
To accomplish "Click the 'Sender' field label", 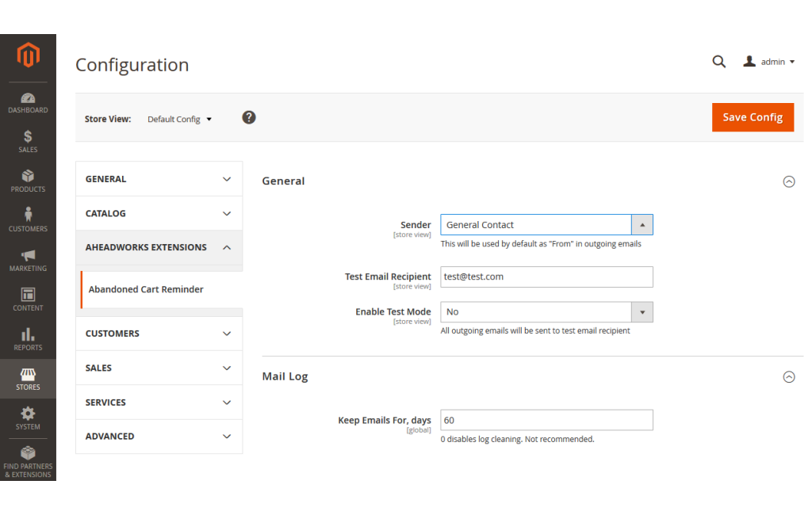I will pos(416,225).
